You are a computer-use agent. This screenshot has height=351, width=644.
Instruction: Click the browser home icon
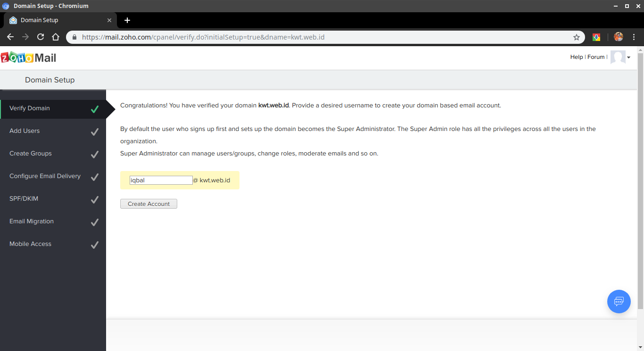pos(55,37)
